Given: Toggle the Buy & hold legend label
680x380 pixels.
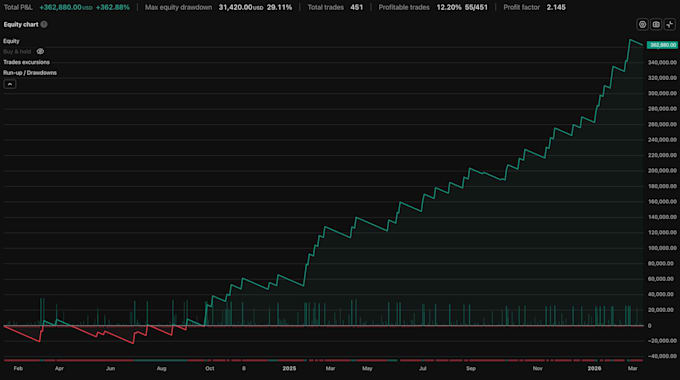Looking at the screenshot, I should click(x=17, y=52).
